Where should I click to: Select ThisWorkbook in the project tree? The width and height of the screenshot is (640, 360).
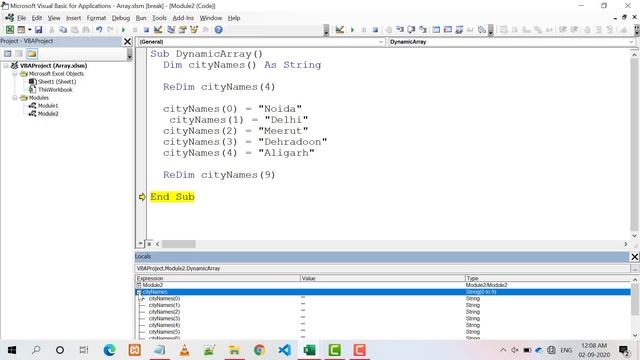(x=55, y=89)
